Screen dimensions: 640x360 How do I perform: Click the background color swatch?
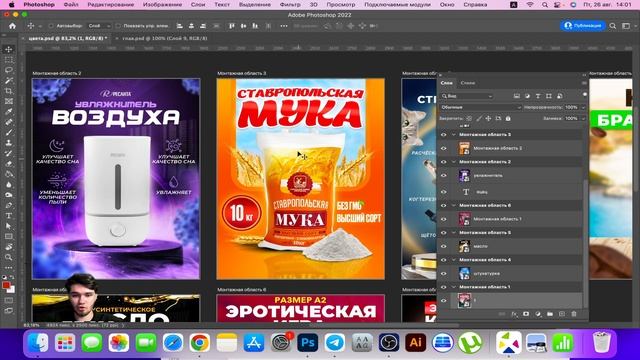(11, 289)
